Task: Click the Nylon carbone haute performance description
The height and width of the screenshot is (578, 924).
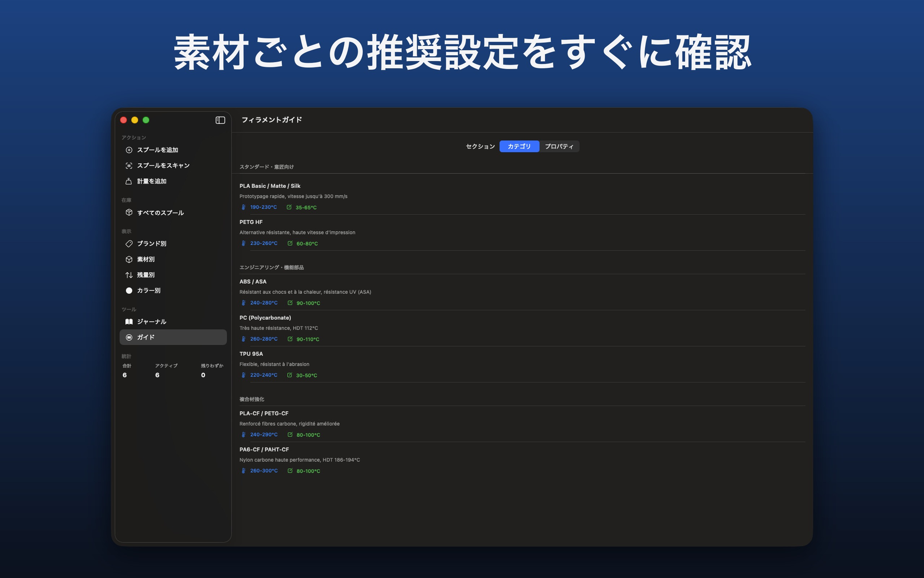Action: [x=300, y=460]
